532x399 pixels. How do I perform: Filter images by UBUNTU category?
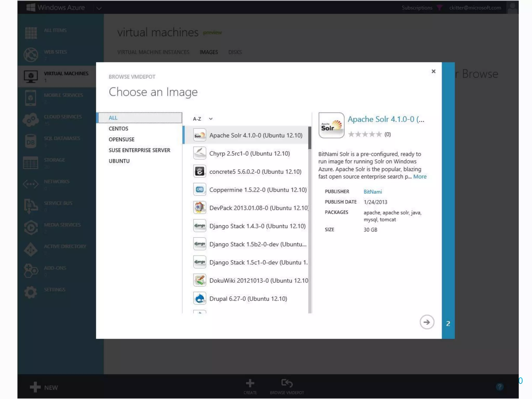119,161
